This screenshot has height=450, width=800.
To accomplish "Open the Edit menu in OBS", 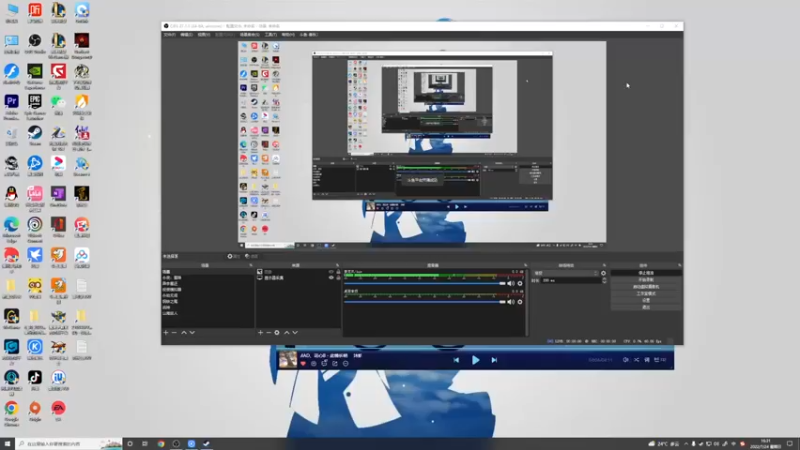I will (187, 35).
